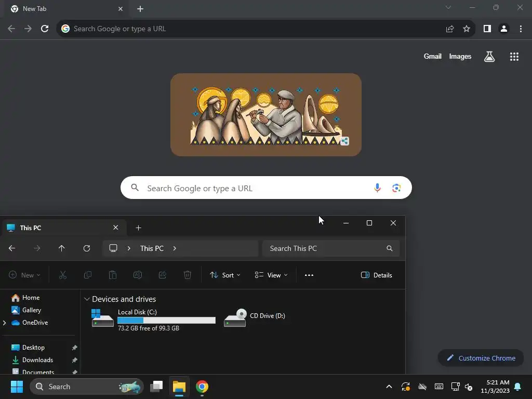Show hidden system tray icons
532x399 pixels.
tap(389, 387)
